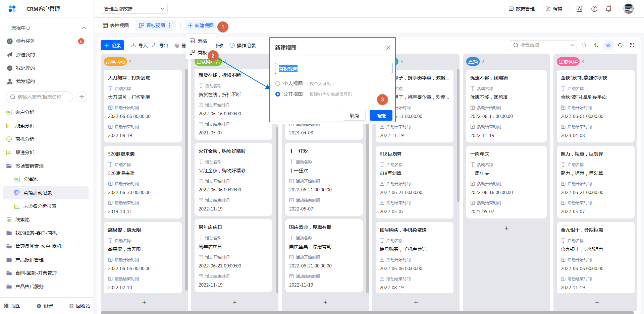This screenshot has width=644, height=314.
Task: Expand the search data dropdown arrow
Action: point(572,45)
